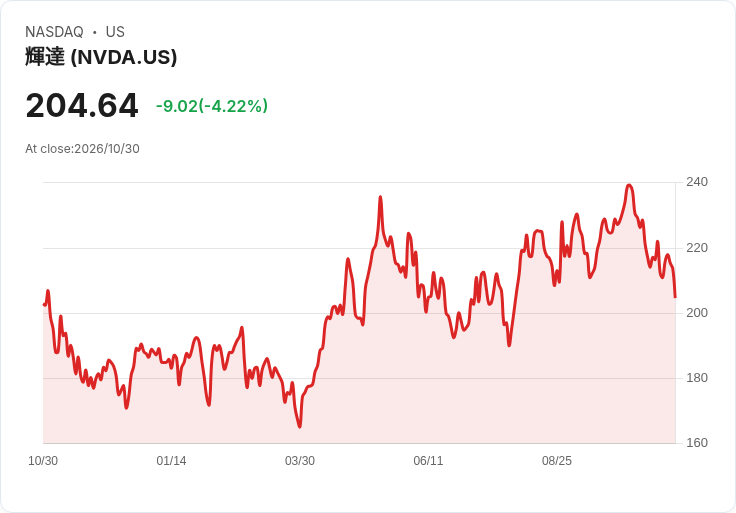Click the 204.64 current price

(x=82, y=105)
